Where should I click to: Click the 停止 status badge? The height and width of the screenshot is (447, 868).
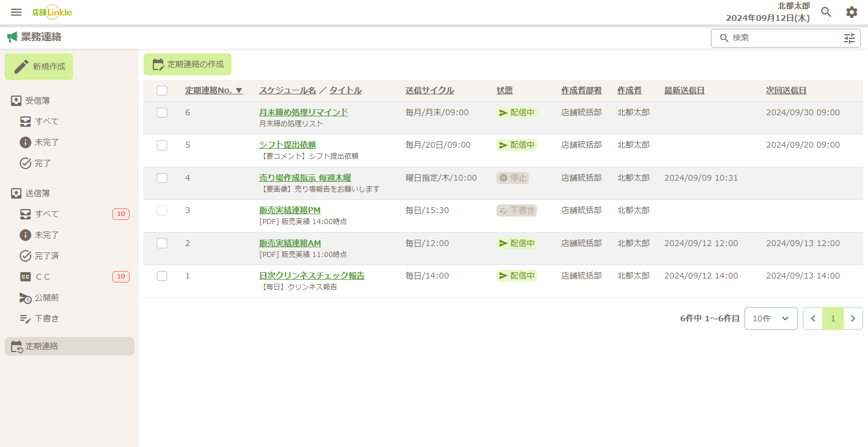tap(513, 178)
